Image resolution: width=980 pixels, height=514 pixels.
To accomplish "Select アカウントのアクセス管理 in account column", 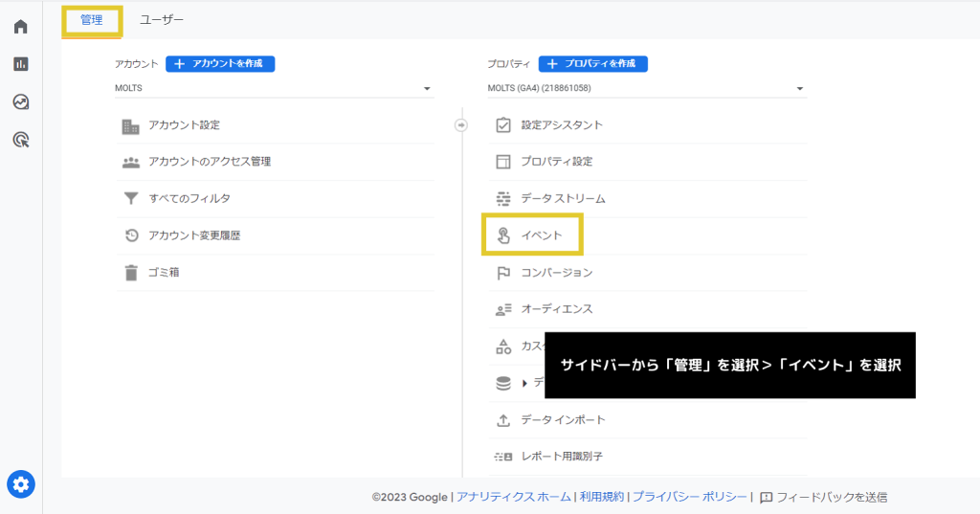I will click(x=210, y=162).
